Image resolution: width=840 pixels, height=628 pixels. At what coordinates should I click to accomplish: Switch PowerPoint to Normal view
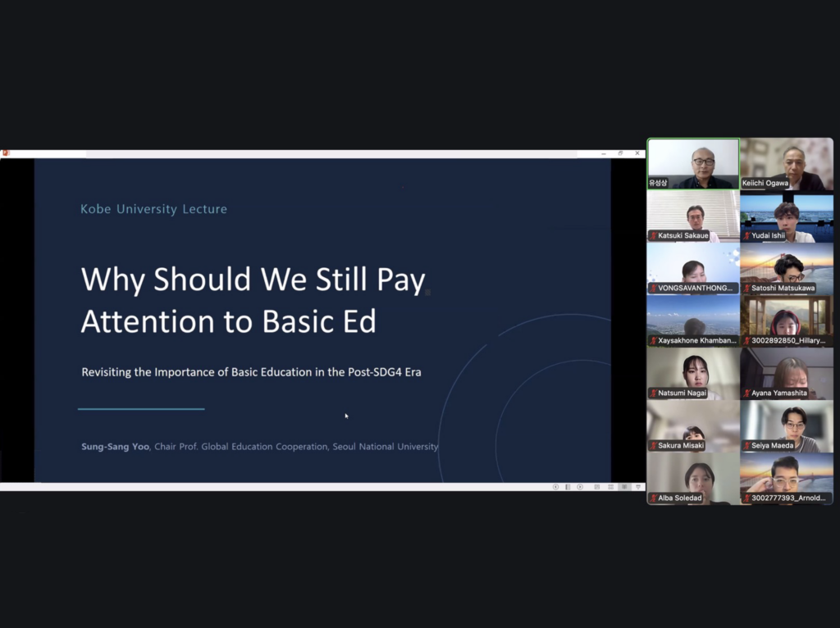597,487
